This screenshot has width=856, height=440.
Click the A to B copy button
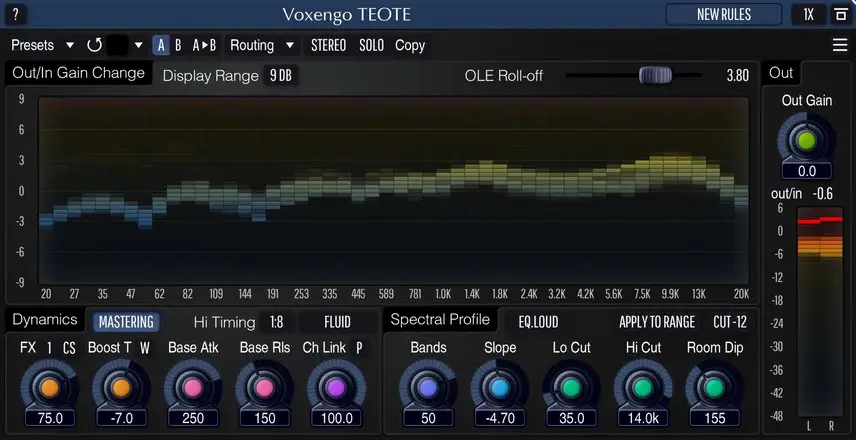(x=204, y=45)
